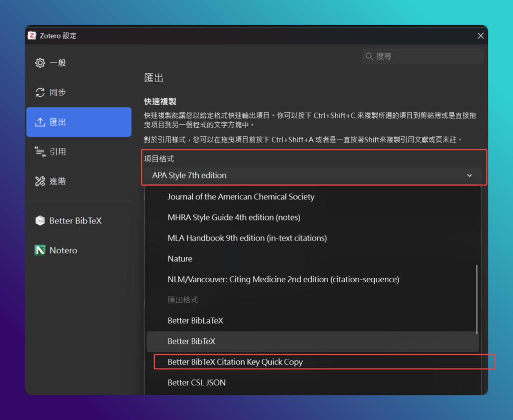Click the sync arrows icon
The width and height of the screenshot is (513, 420).
click(40, 92)
